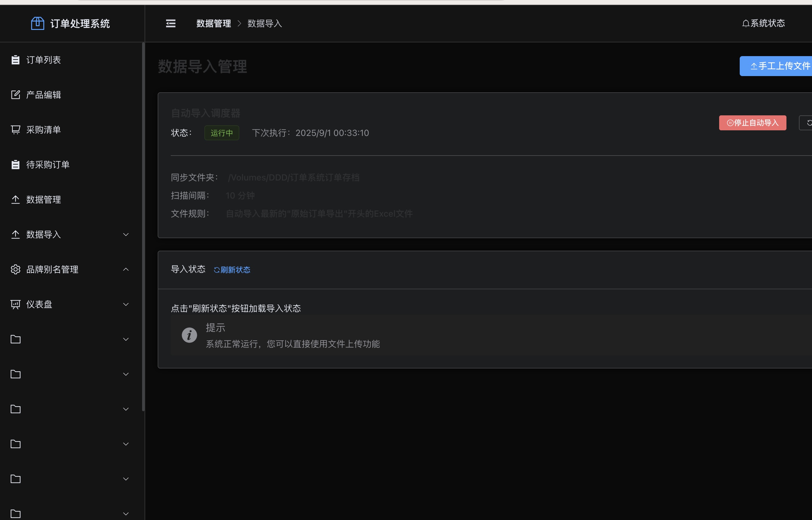Expand the 数据导入 submenu chevron
Viewport: 812px width, 520px height.
point(126,235)
